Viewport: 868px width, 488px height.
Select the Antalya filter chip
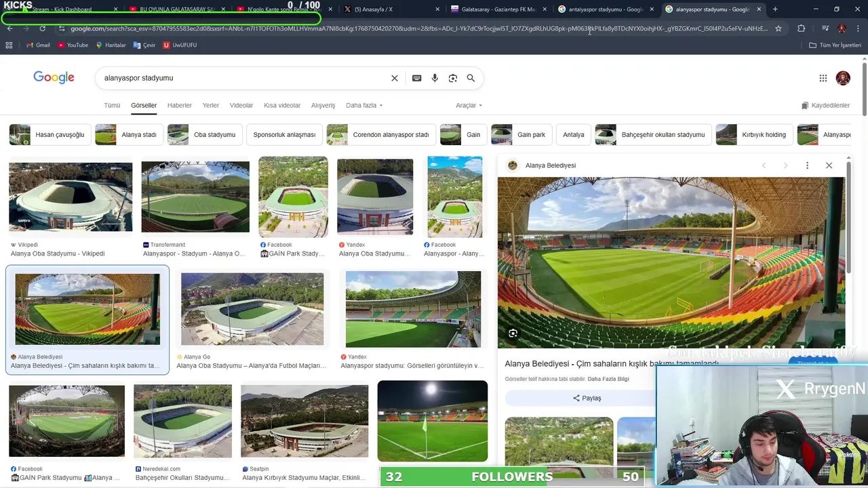tap(573, 134)
